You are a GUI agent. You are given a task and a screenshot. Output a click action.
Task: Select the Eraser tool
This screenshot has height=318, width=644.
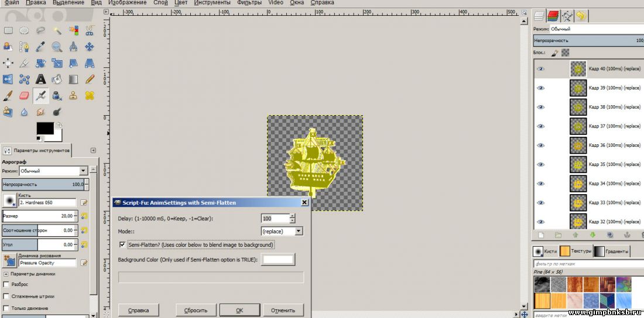click(x=24, y=95)
